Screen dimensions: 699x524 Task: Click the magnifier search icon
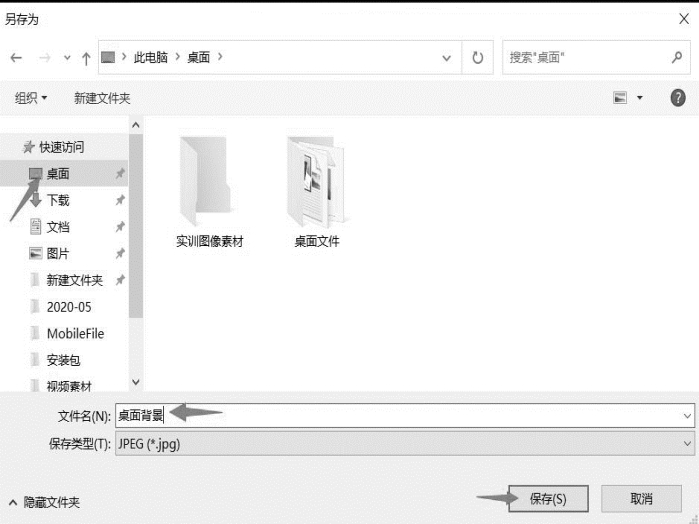[x=677, y=57]
